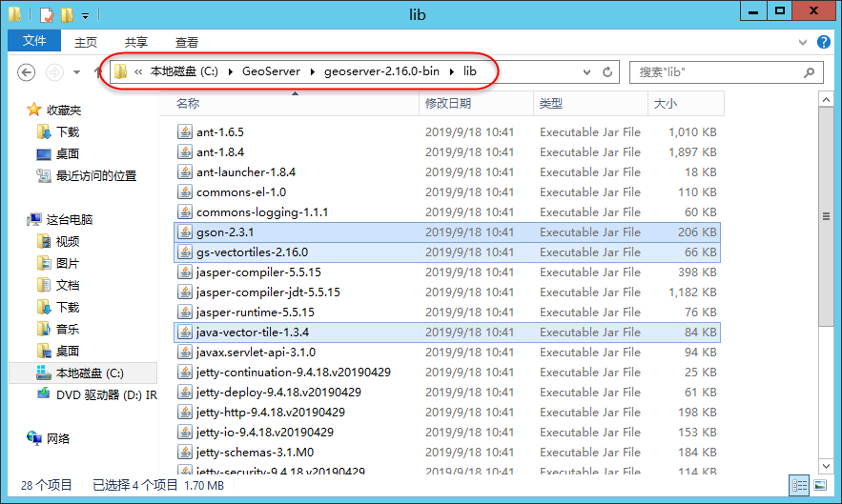Sort by 名称 column header
This screenshot has height=504, width=842.
(290, 104)
